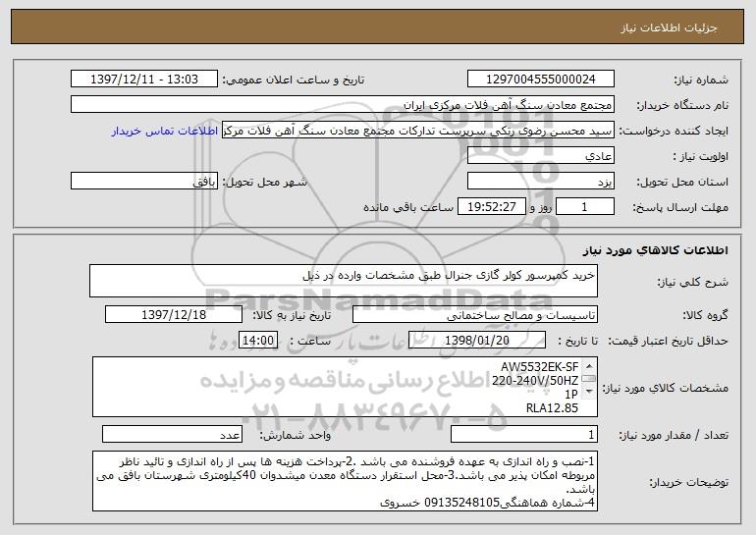The image size is (756, 535).
Task: Click the label شهر محل تحویل
Action: click(x=264, y=182)
